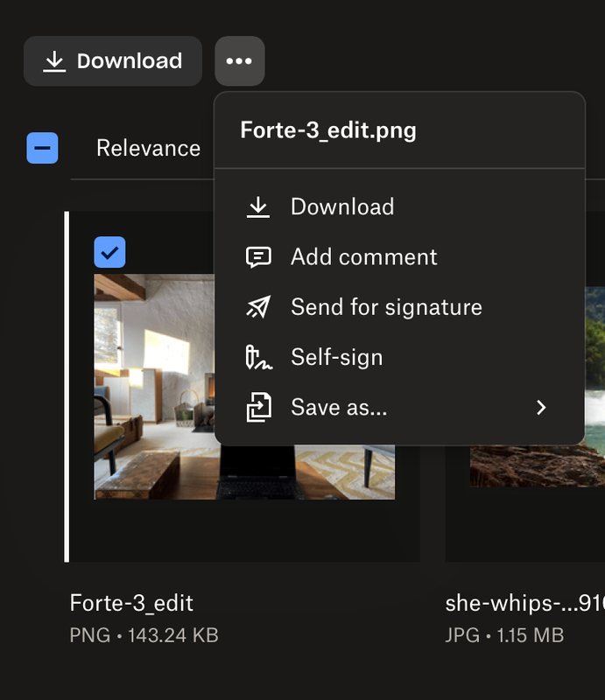Click the download icon in the context menu

coord(258,207)
